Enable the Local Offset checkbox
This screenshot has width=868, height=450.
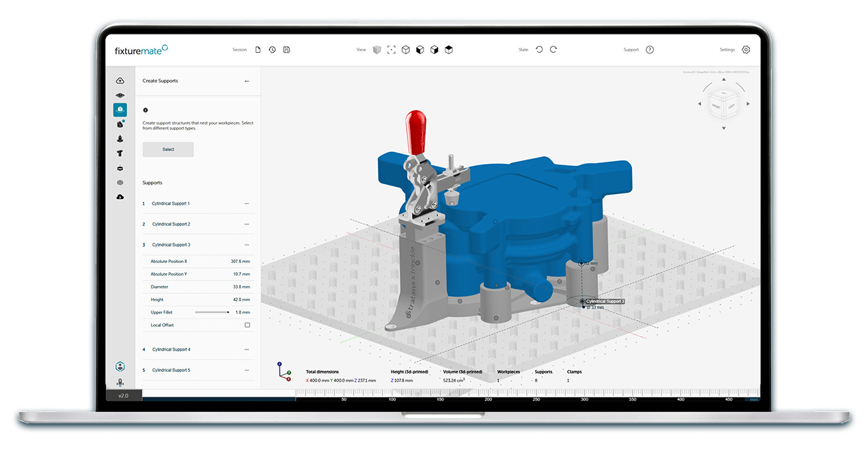point(247,325)
